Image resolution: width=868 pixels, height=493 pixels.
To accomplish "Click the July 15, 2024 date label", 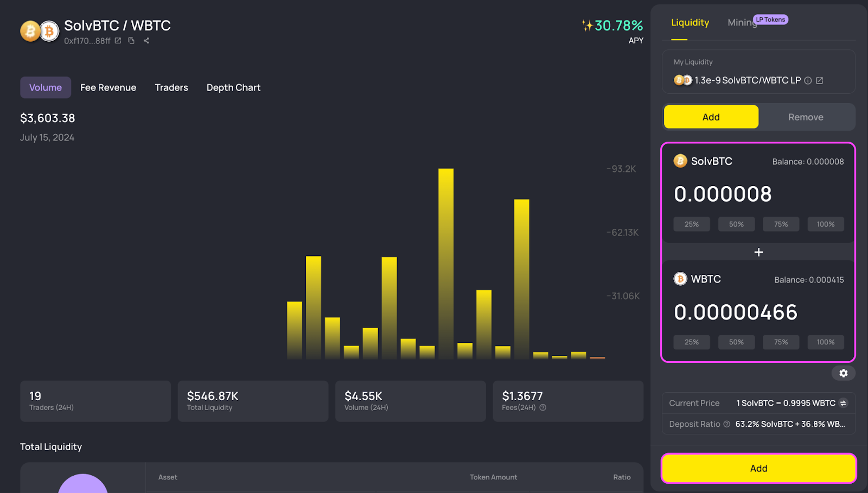I will coord(47,138).
